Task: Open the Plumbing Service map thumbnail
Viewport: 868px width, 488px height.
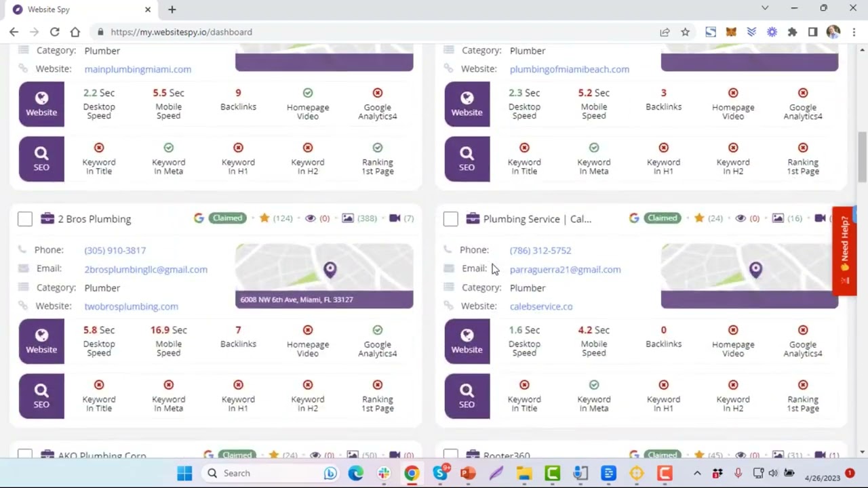Action: (x=749, y=276)
